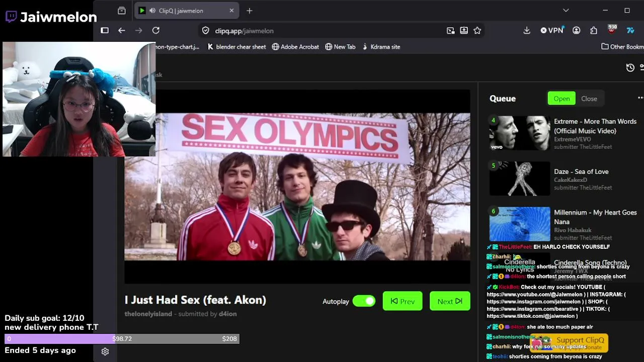644x362 pixels.
Task: Click the I Just Had Sex video player
Action: 297,187
